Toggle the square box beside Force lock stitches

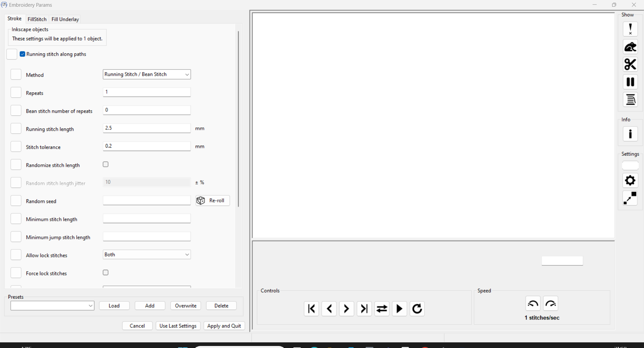[x=16, y=273]
